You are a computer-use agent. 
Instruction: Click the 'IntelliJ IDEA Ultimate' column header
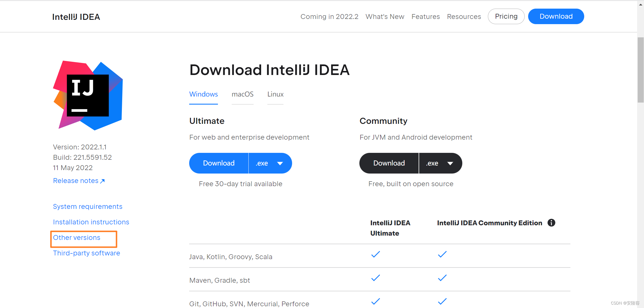(390, 228)
